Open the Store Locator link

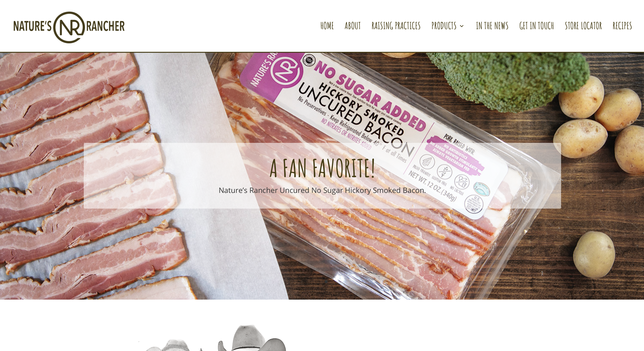coord(583,26)
